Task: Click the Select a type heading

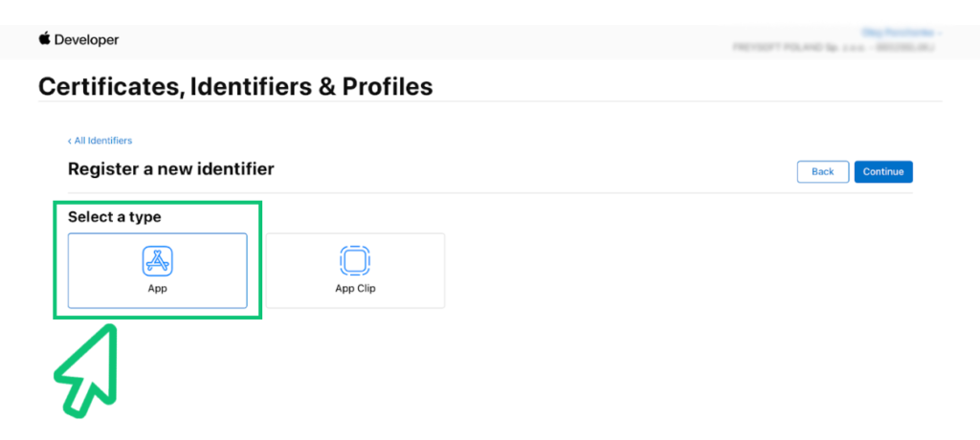Action: point(115,217)
